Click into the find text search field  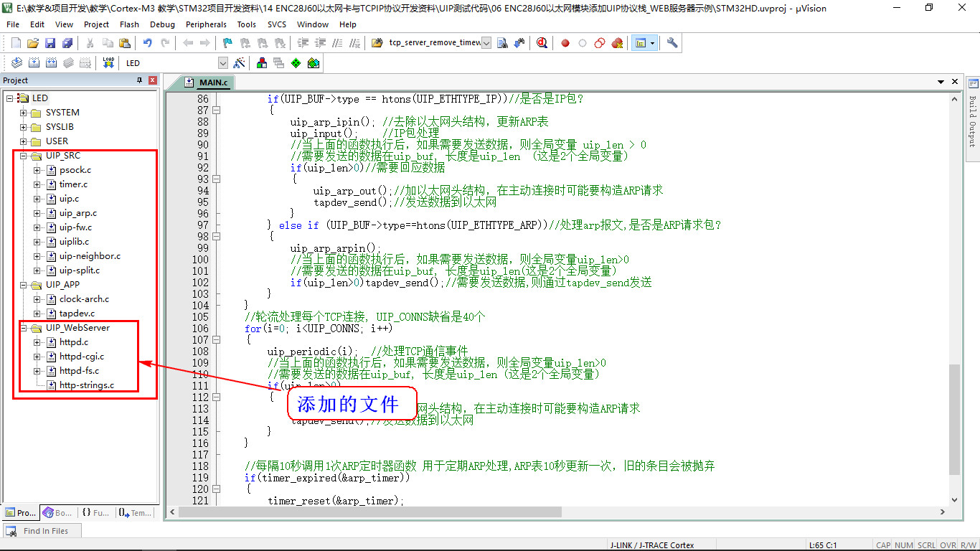click(435, 43)
